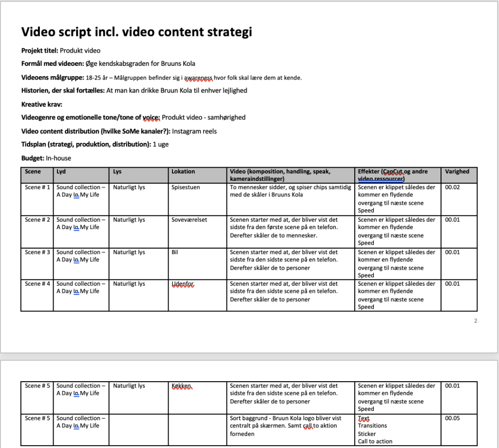Screen dimensions: 499x448
Task: Click the 'Sticker' effect entry
Action: (x=366, y=434)
